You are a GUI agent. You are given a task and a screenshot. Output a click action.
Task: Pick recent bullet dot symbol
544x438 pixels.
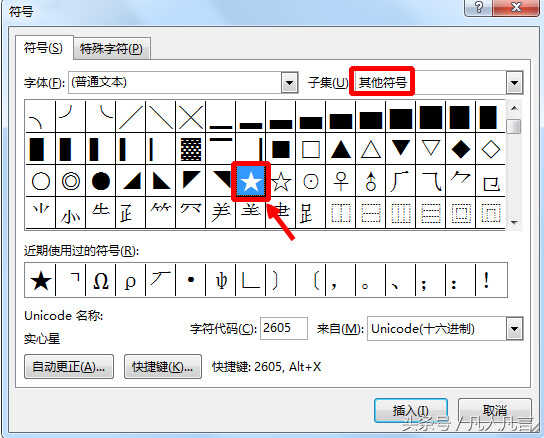click(x=191, y=280)
